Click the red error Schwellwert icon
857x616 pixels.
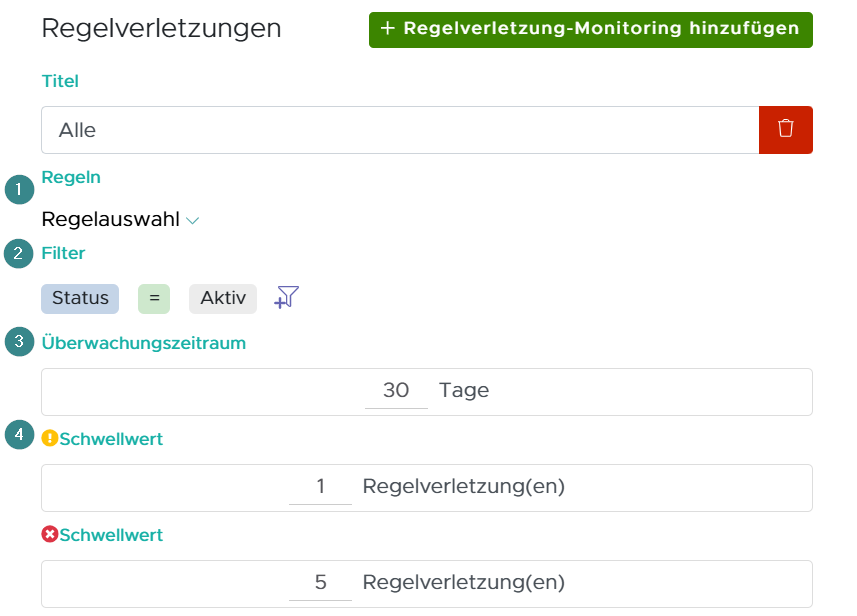[50, 535]
